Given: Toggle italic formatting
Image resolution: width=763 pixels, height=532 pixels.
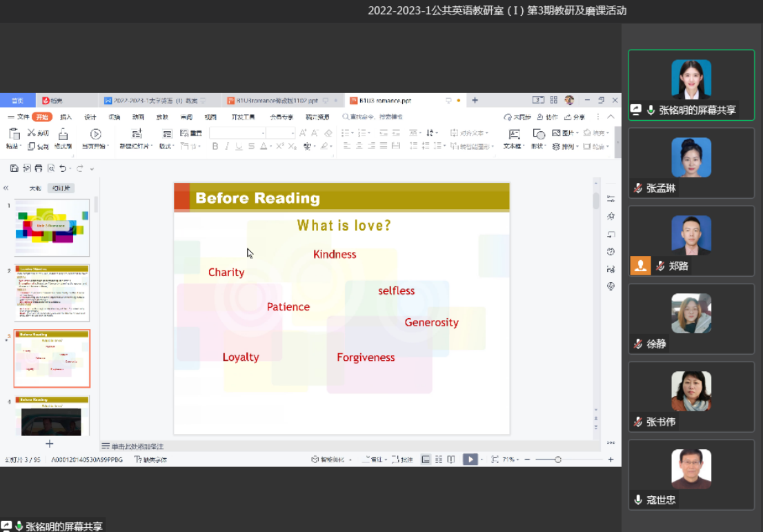Looking at the screenshot, I should pos(227,146).
